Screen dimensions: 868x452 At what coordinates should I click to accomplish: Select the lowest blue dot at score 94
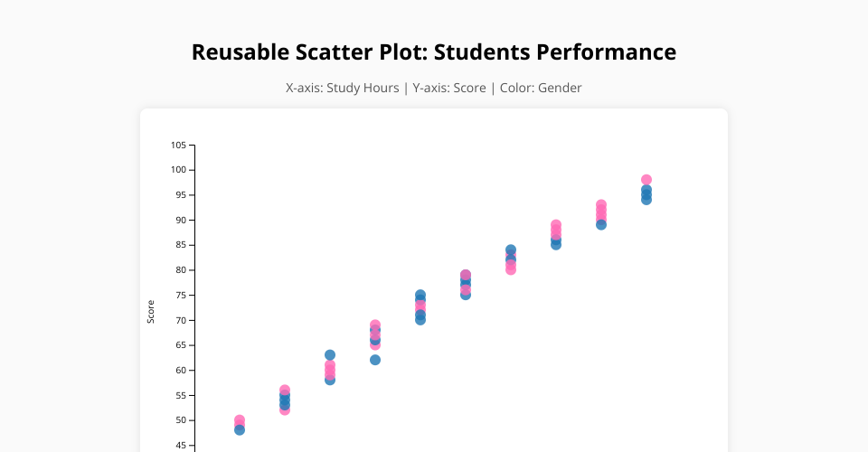pyautogui.click(x=646, y=200)
